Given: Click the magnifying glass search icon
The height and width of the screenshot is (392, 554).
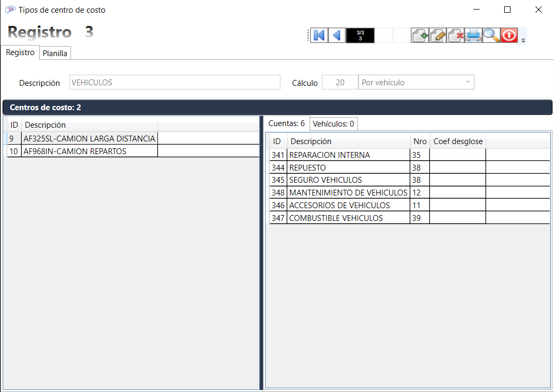Looking at the screenshot, I should point(491,35).
